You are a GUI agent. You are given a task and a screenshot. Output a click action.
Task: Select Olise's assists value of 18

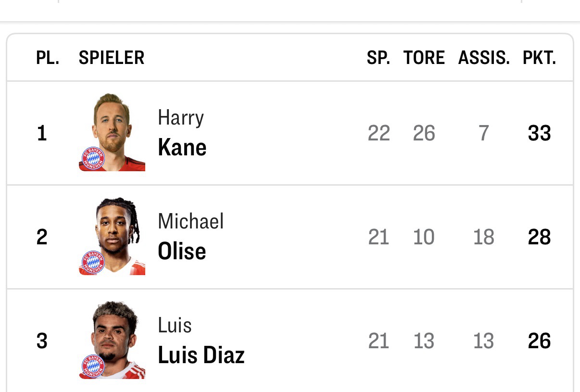[x=483, y=237]
